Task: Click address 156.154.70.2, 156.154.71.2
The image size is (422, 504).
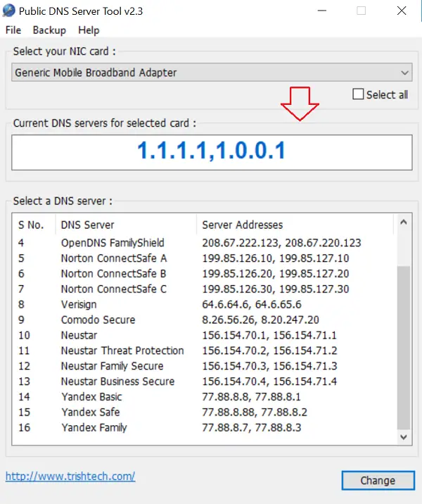Action: click(x=269, y=351)
